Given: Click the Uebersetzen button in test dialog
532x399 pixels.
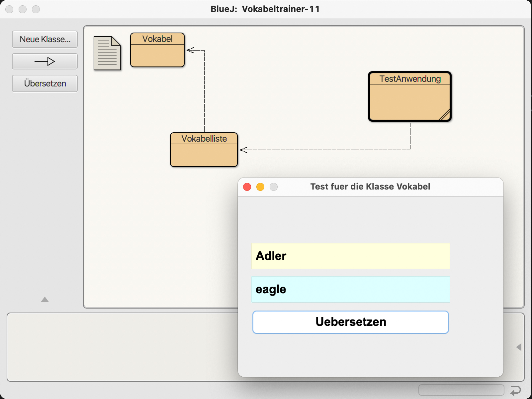Looking at the screenshot, I should point(350,322).
